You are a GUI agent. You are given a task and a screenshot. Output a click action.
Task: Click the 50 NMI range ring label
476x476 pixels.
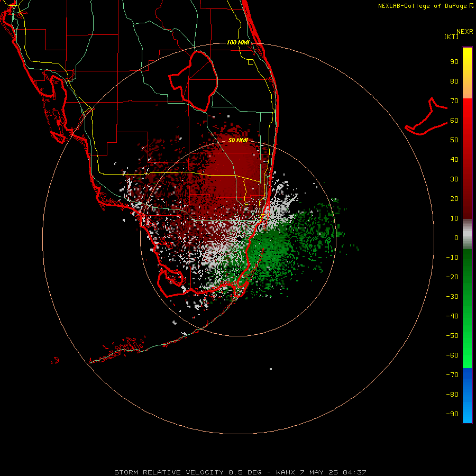pos(238,140)
